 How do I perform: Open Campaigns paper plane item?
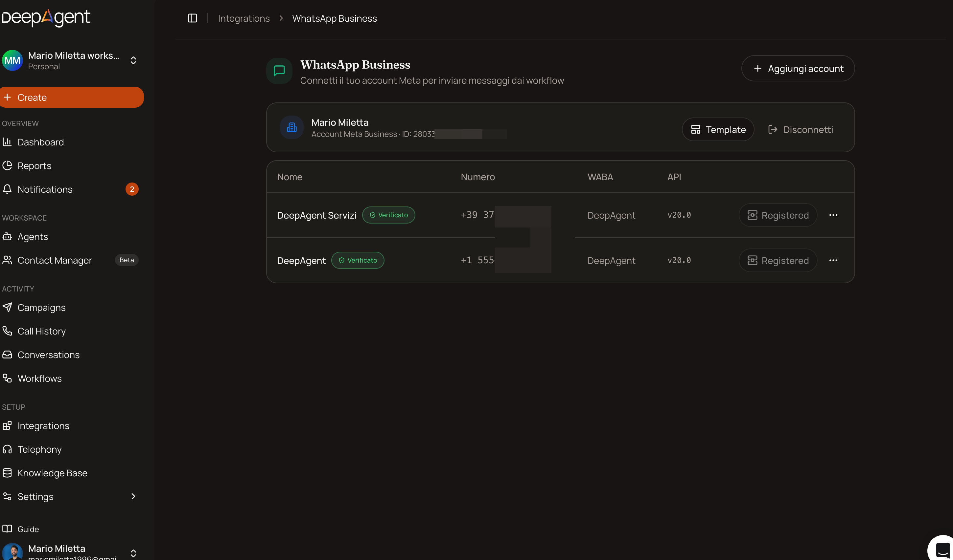(x=70, y=308)
